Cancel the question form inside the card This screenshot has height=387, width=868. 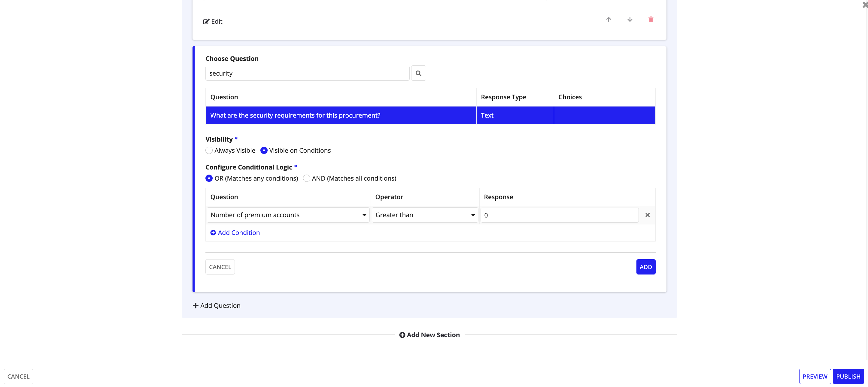pos(220,267)
